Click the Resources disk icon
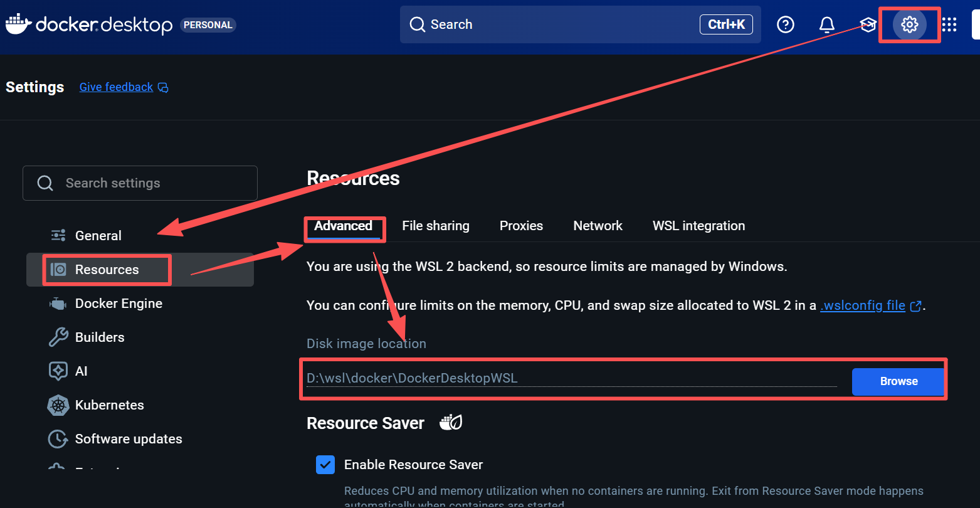This screenshot has height=508, width=980. pyautogui.click(x=58, y=270)
